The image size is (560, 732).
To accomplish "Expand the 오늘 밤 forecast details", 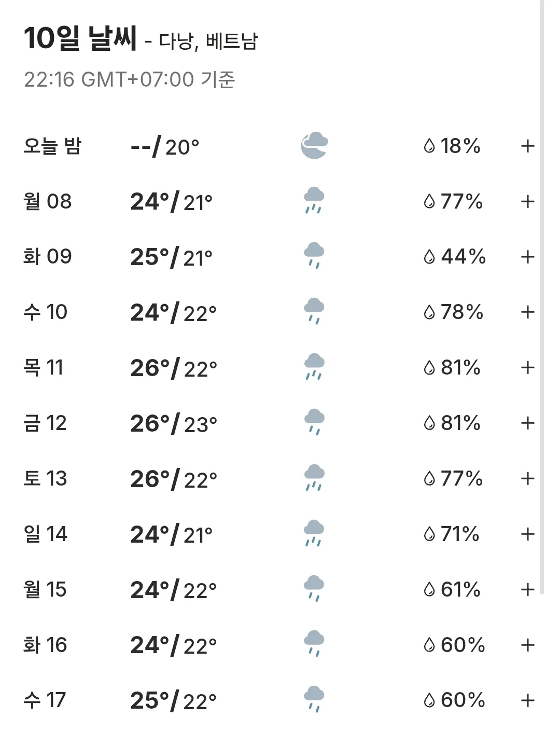I will pyautogui.click(x=527, y=146).
